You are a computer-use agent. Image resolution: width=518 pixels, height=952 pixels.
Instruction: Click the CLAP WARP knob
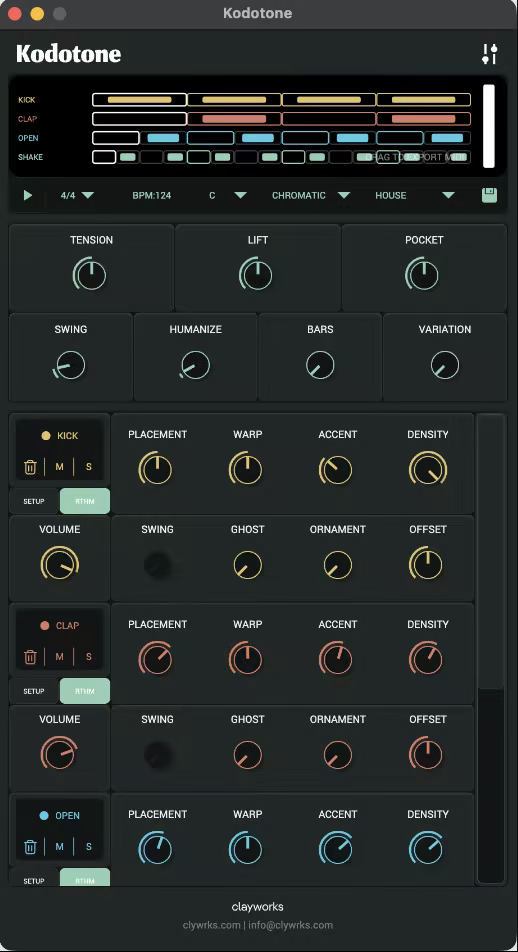pyautogui.click(x=247, y=659)
